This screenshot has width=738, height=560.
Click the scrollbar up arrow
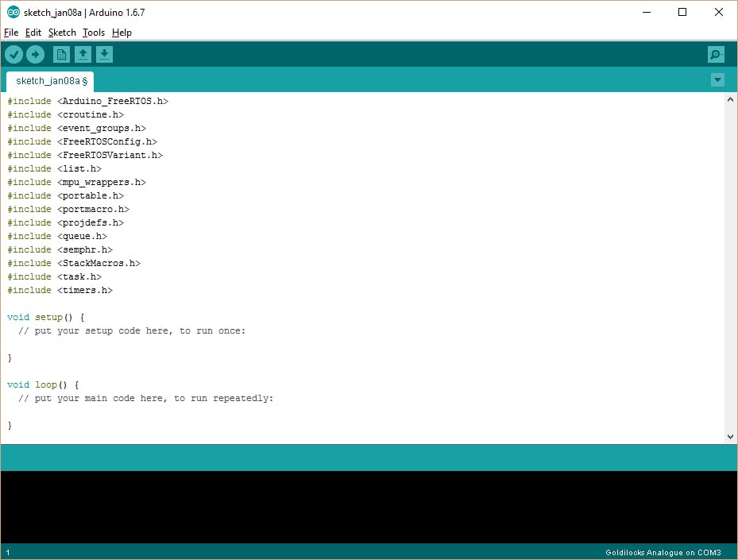[730, 98]
